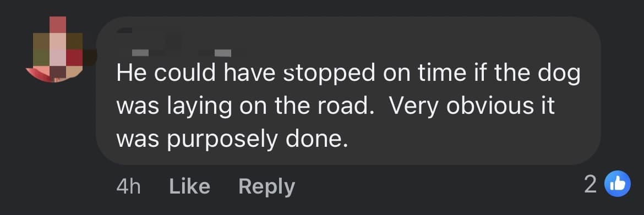View the reaction count of 2

590,185
